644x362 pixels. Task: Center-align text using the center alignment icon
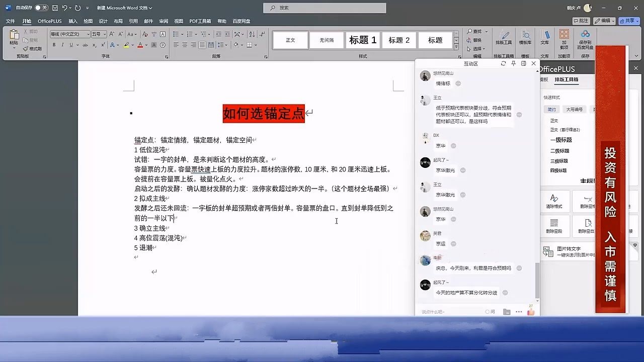[185, 45]
